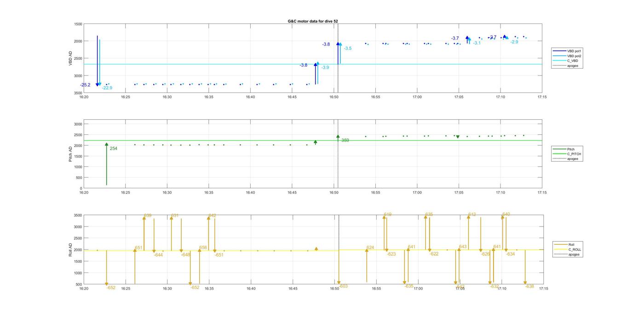Click the 640 roll data label
The image size is (644, 319).
(x=506, y=214)
